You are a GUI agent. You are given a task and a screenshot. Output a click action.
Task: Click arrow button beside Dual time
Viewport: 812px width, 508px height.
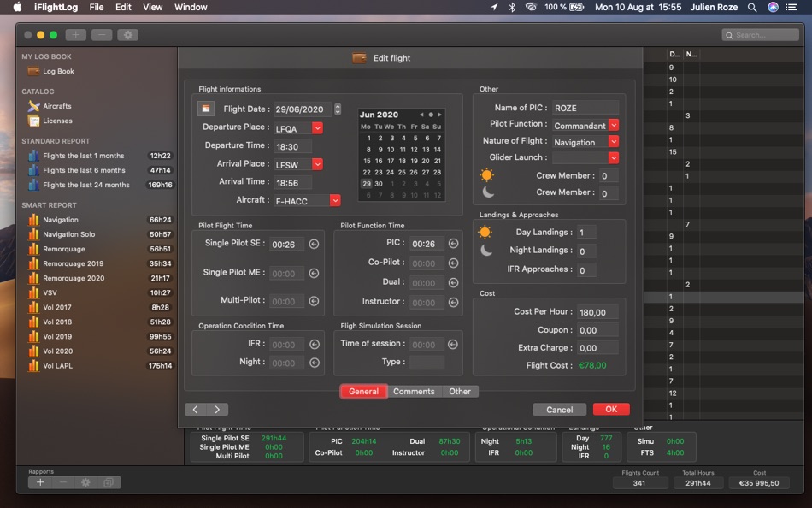point(453,282)
